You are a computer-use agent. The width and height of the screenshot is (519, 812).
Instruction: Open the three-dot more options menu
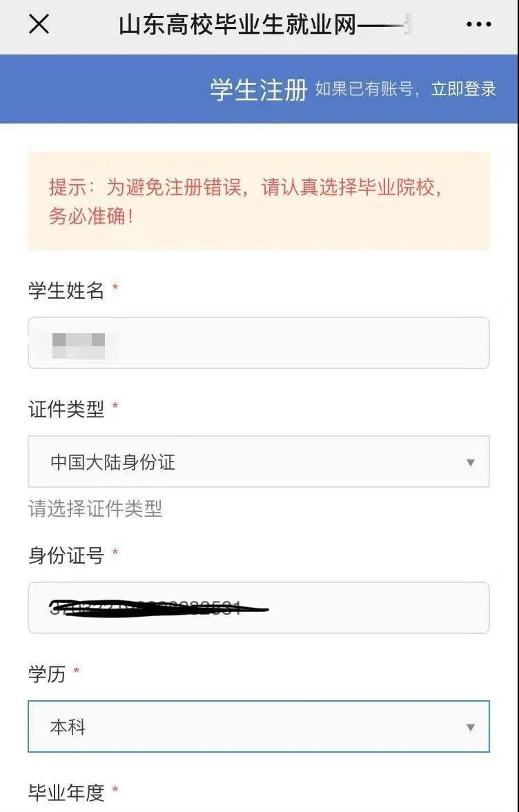478,25
